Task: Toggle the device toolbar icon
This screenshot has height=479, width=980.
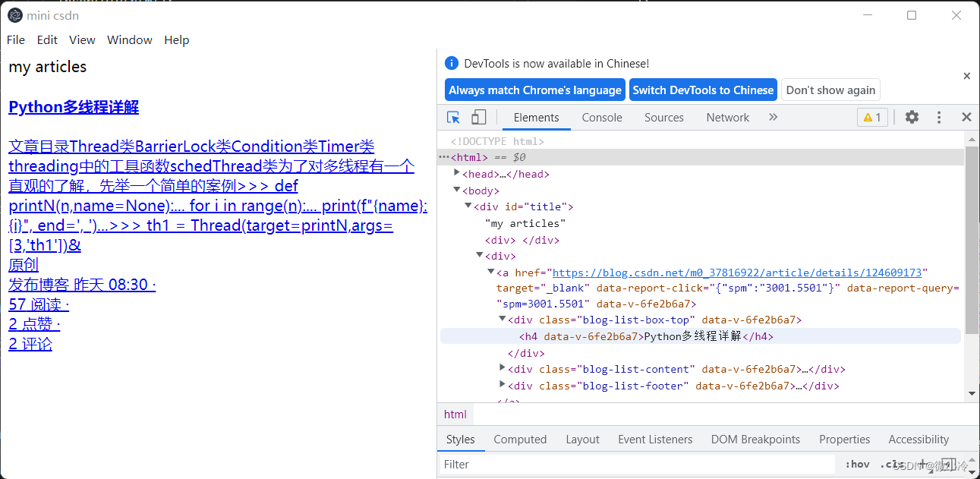Action: tap(478, 117)
